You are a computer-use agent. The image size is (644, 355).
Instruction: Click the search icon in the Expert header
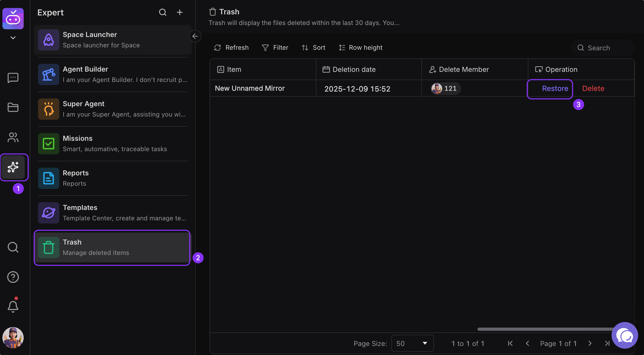[163, 12]
